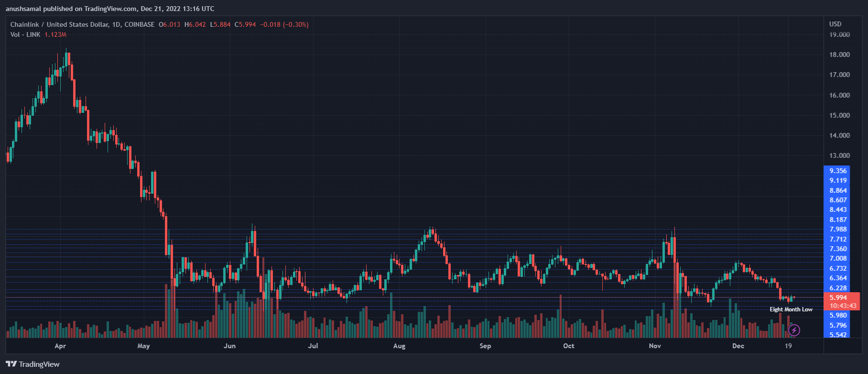Click the TradingView wordmark text
Screen dimensions: 868x374
click(x=39, y=364)
